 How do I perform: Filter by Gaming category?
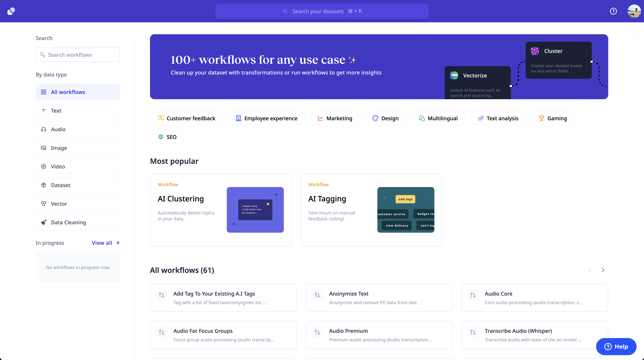(x=553, y=118)
